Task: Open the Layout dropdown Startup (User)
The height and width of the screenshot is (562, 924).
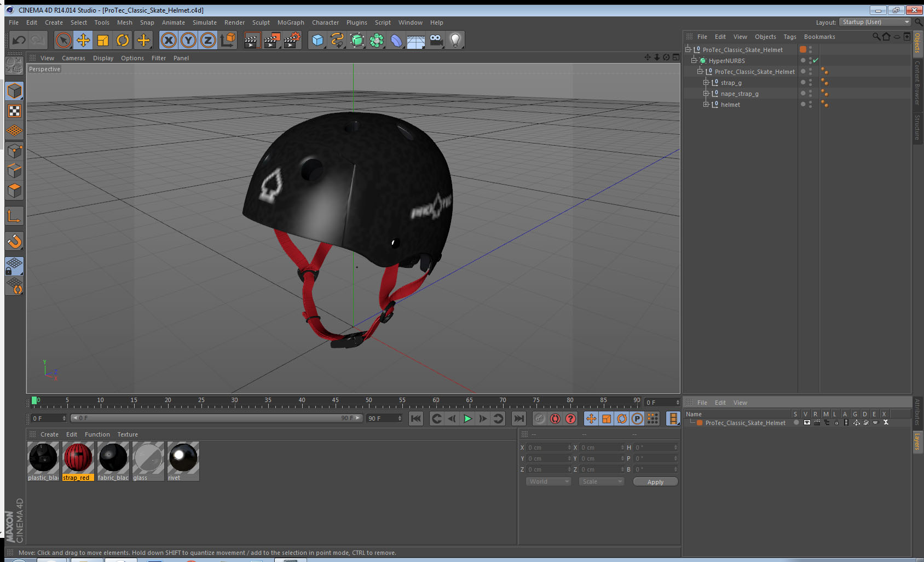Action: (875, 22)
